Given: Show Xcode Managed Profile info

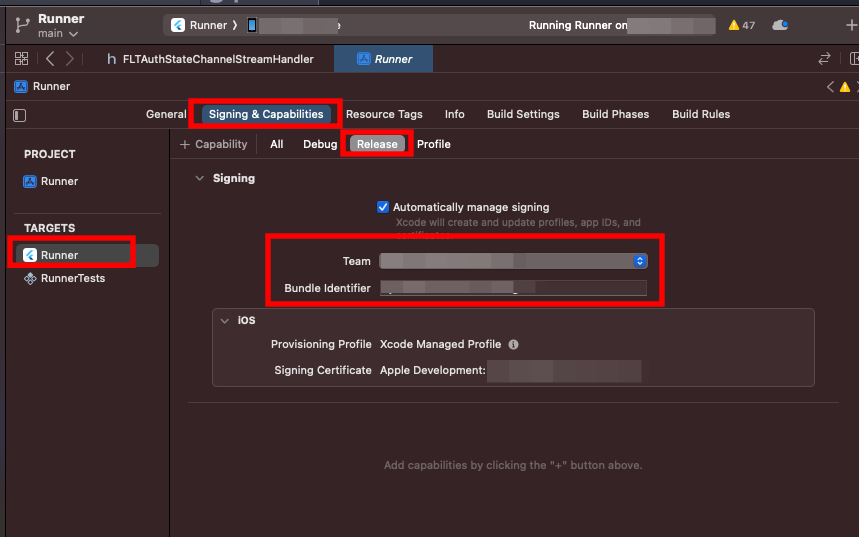Looking at the screenshot, I should coord(513,345).
